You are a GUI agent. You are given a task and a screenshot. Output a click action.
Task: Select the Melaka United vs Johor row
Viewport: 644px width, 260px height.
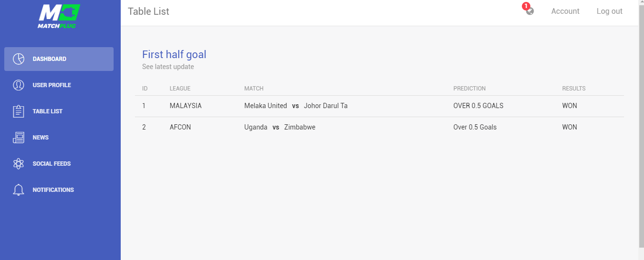point(379,106)
